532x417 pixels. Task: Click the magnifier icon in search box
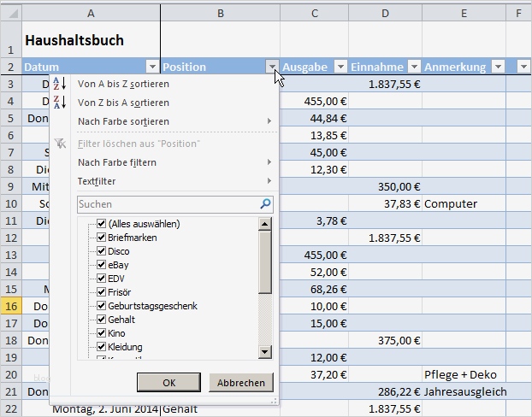265,203
